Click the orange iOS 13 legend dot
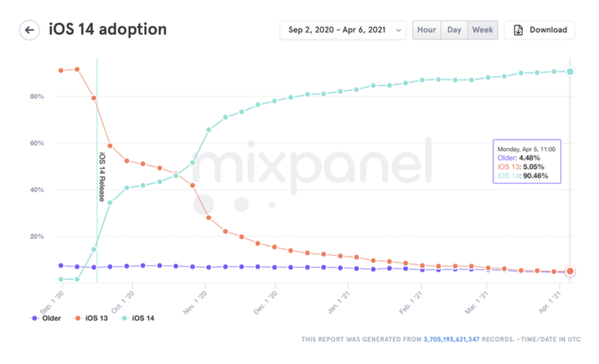Viewport: 599px width, 364px height. (x=78, y=318)
